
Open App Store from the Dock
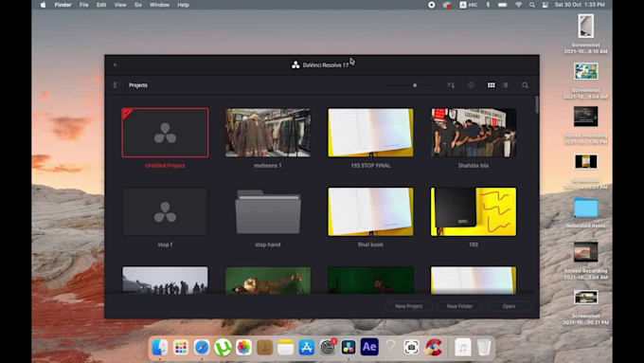click(307, 348)
